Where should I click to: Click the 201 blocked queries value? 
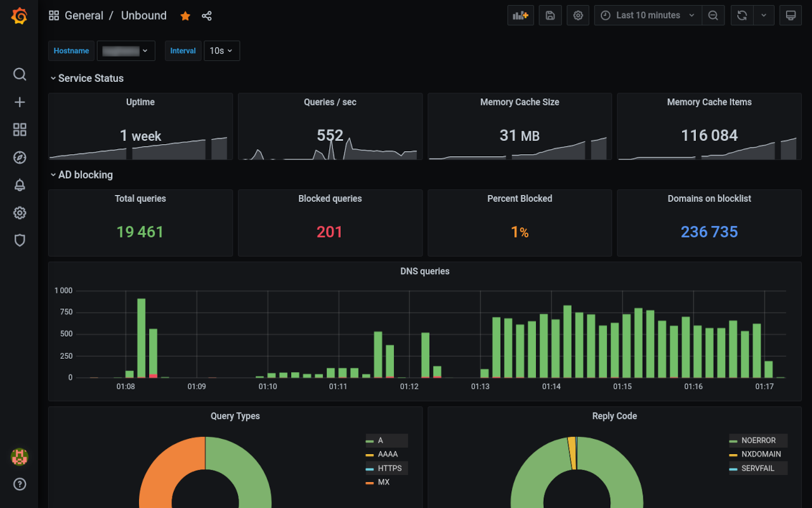(x=330, y=232)
